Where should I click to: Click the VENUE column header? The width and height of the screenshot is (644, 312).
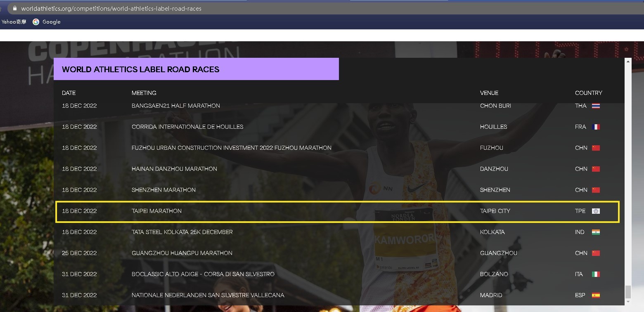click(489, 93)
